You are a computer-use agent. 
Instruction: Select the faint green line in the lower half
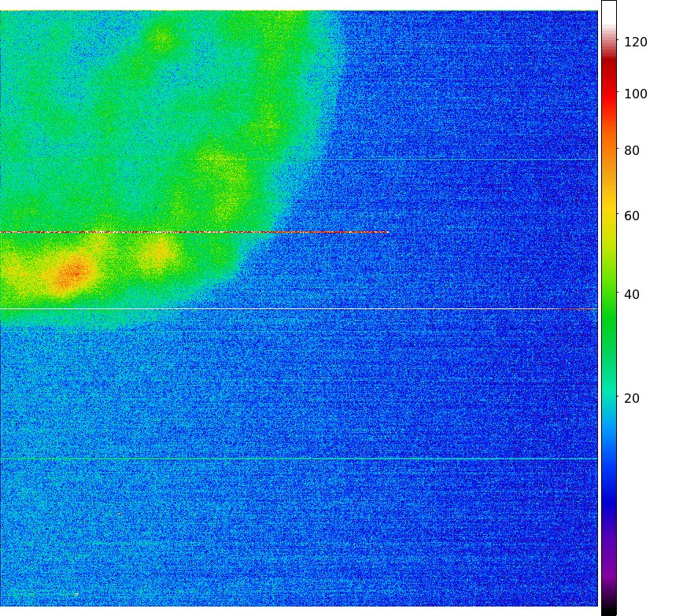(299, 458)
